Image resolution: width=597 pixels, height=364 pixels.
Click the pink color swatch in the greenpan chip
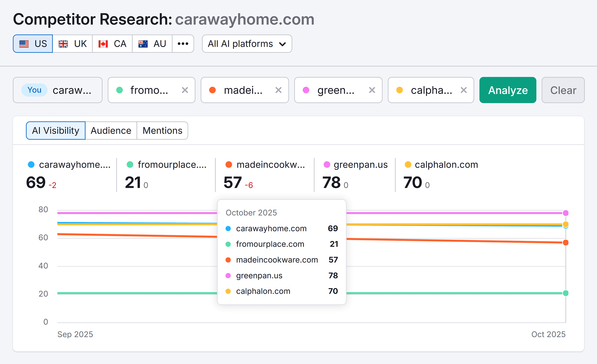click(x=306, y=90)
